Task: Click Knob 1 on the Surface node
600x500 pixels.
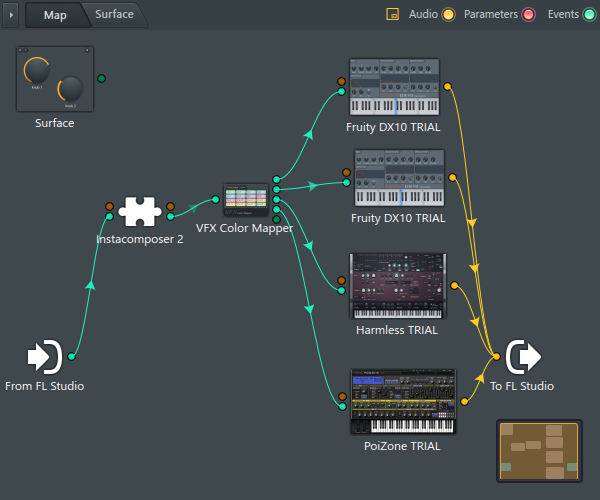Action: (x=37, y=71)
